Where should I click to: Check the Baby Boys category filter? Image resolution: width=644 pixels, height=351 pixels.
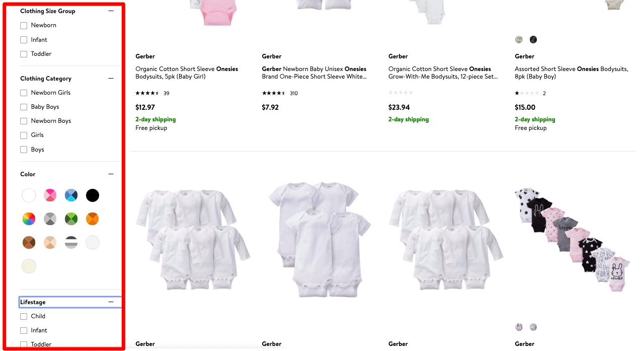pos(24,107)
